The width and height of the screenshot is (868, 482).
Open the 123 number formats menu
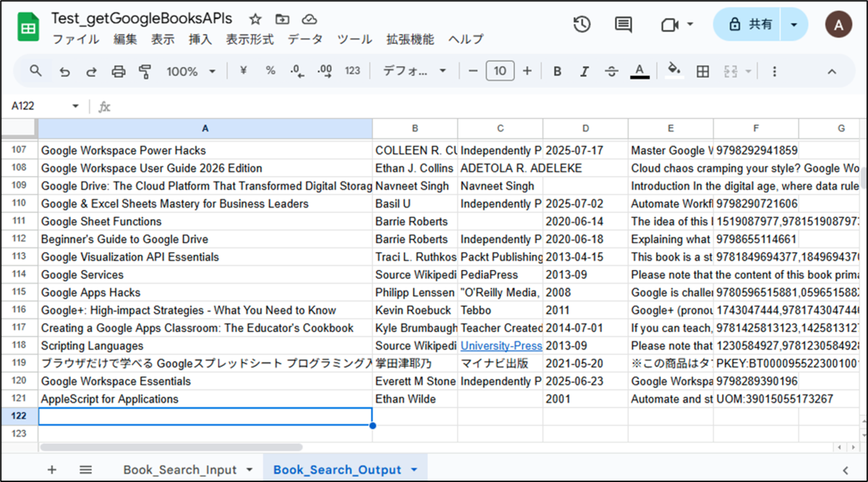(352, 71)
